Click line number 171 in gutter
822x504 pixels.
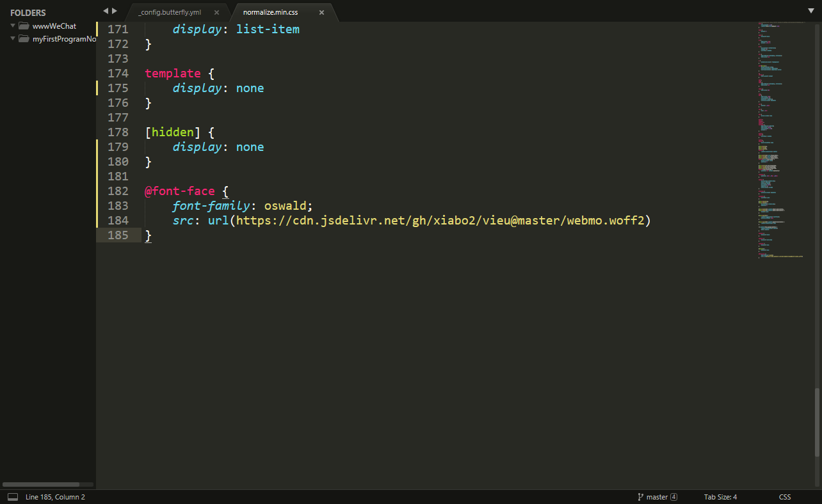pyautogui.click(x=118, y=29)
